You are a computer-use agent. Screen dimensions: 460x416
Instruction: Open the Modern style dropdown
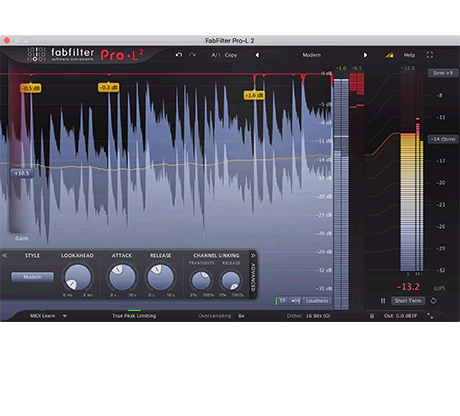(32, 277)
